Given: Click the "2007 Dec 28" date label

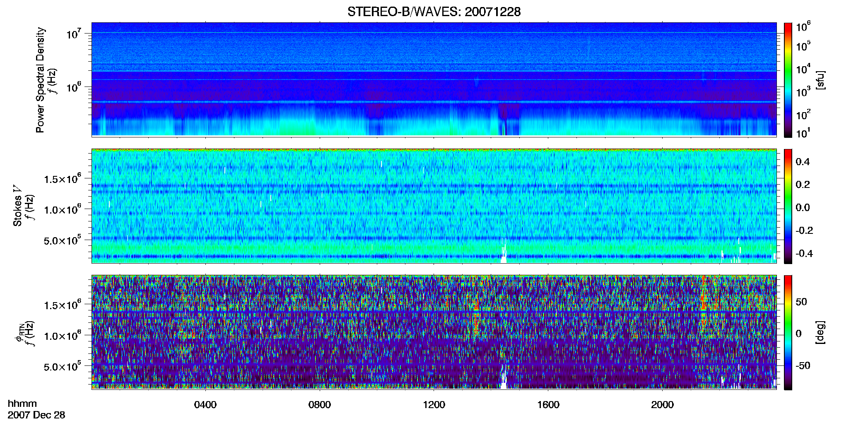Looking at the screenshot, I should click(36, 415).
